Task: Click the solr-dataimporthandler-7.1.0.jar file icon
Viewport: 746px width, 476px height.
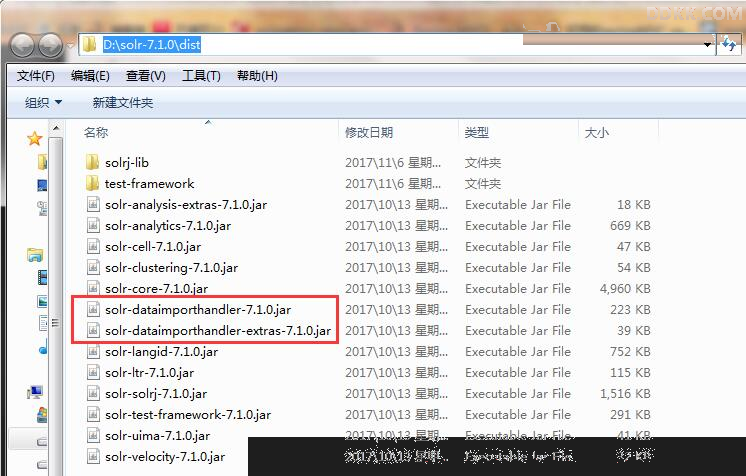Action: [x=93, y=309]
